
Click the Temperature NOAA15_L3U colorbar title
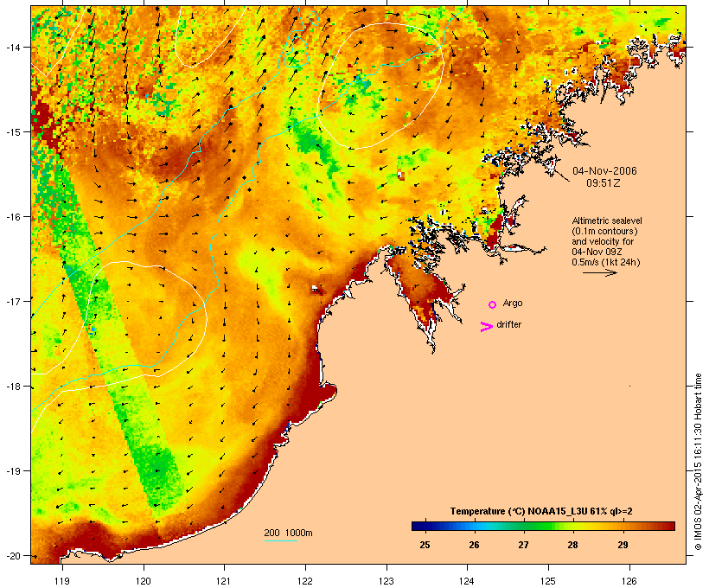[x=541, y=511]
